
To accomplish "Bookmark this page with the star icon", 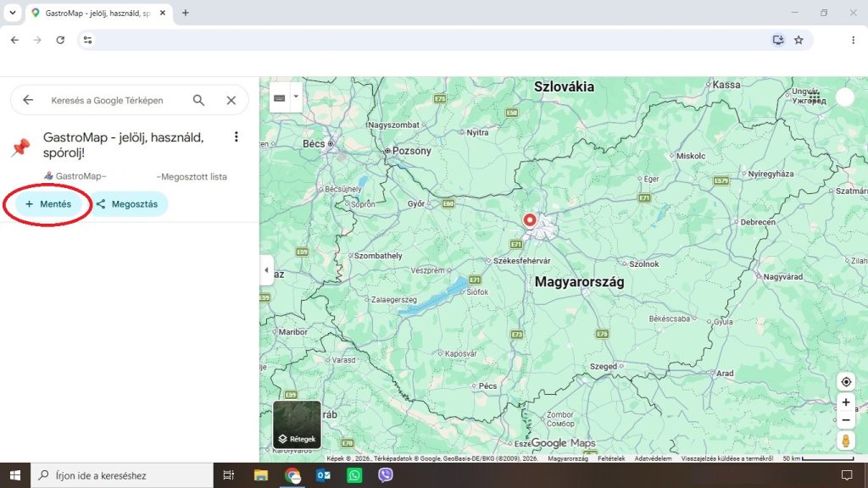I will tap(798, 40).
